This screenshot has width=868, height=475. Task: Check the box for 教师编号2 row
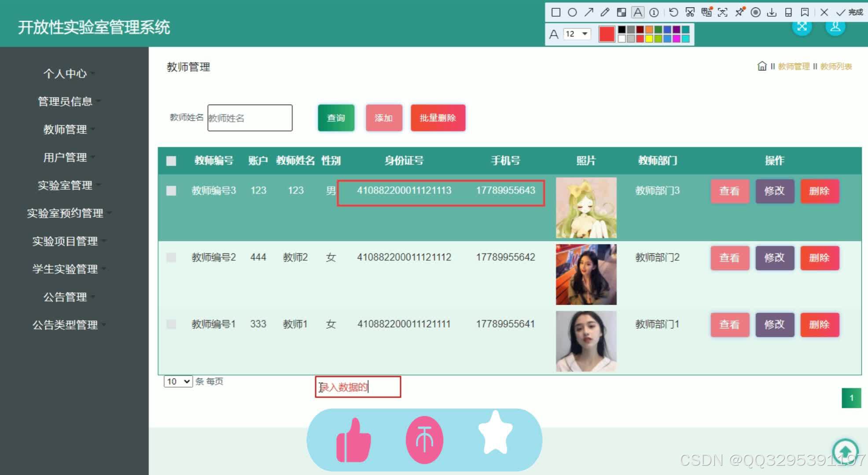click(x=171, y=257)
